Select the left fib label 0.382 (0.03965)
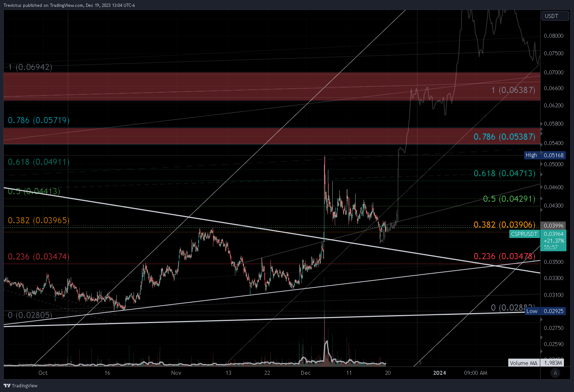 [38, 220]
